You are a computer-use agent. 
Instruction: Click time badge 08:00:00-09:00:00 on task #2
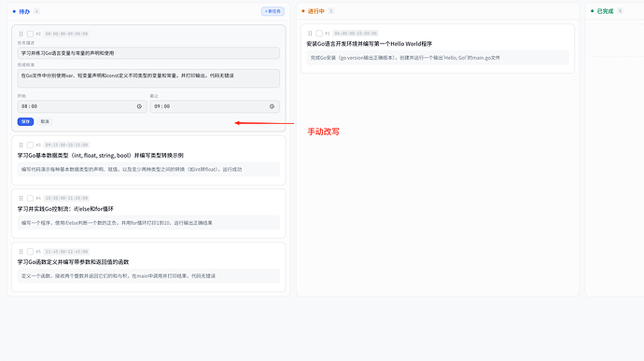(x=66, y=34)
